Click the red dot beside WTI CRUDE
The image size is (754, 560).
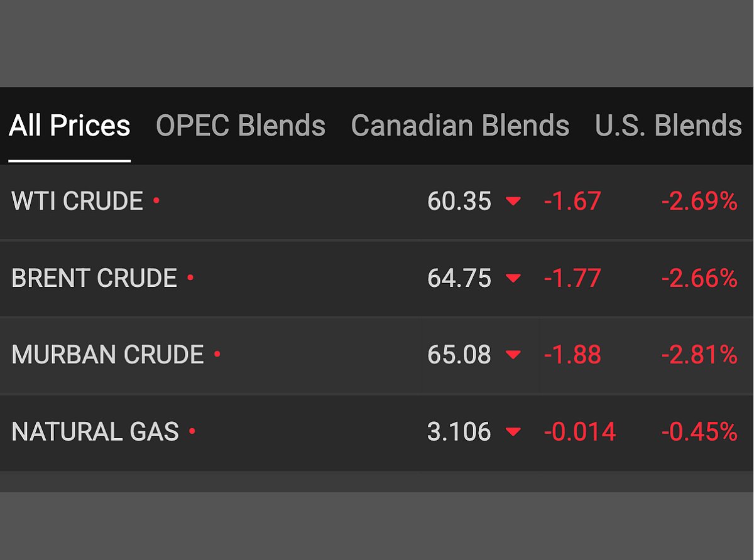tap(156, 201)
